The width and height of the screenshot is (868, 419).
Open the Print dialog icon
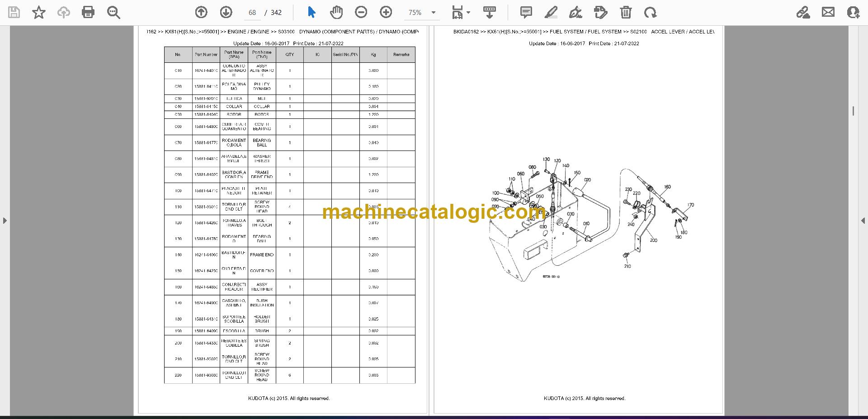pyautogui.click(x=88, y=13)
